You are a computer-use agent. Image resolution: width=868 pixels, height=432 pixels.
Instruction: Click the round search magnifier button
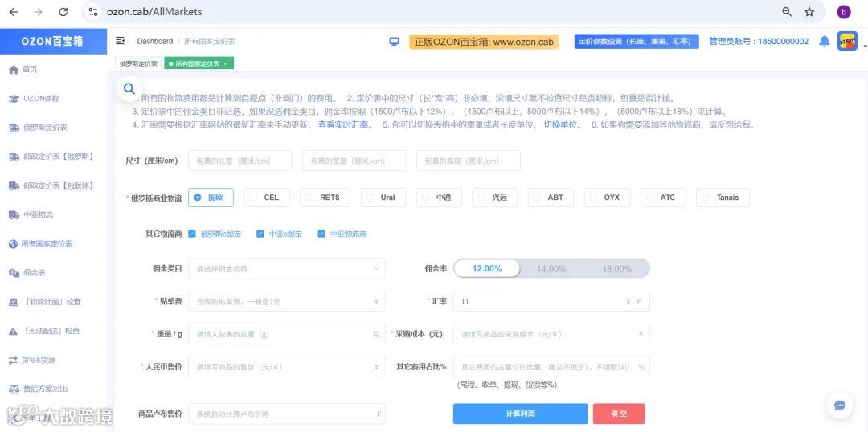click(129, 88)
